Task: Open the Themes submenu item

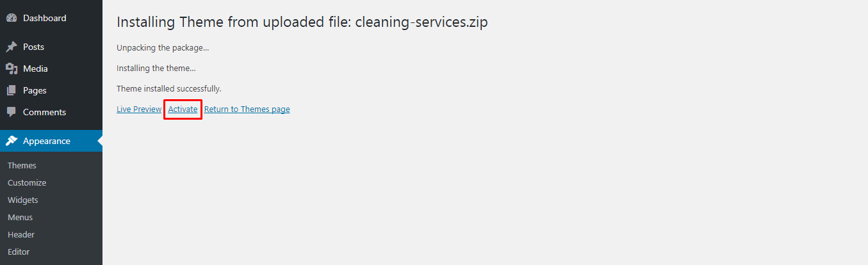Action: [x=22, y=166]
